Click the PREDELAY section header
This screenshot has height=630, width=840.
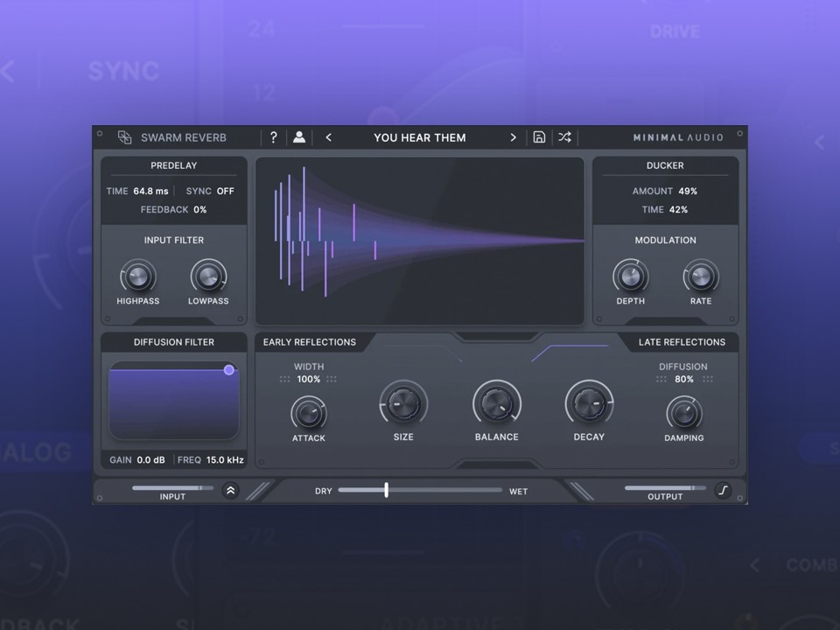173,165
